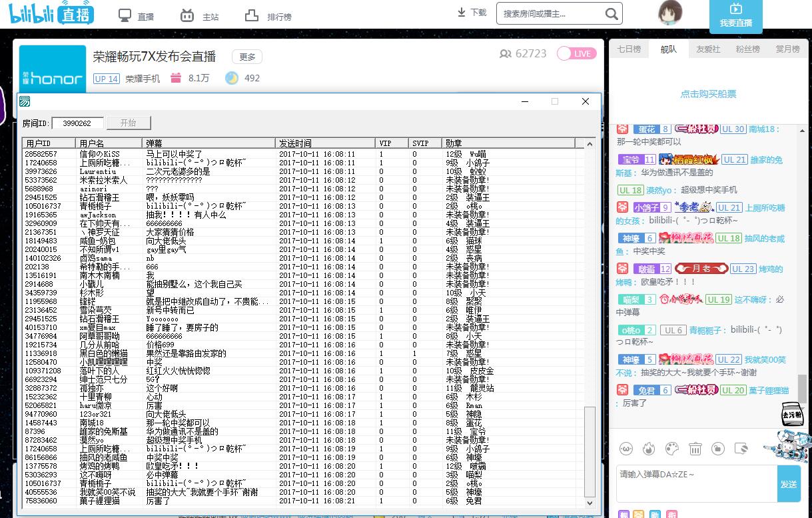
Task: Switch to the 七日榜 tab
Action: [x=628, y=49]
